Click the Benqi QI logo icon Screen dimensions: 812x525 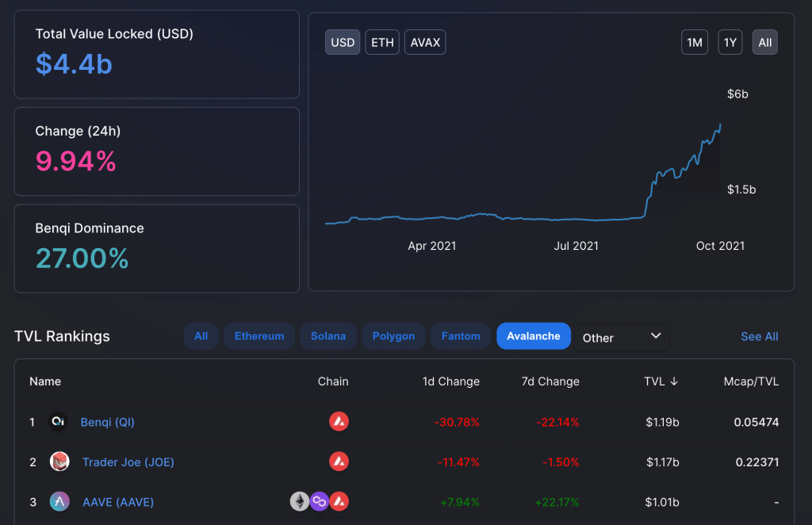58,421
